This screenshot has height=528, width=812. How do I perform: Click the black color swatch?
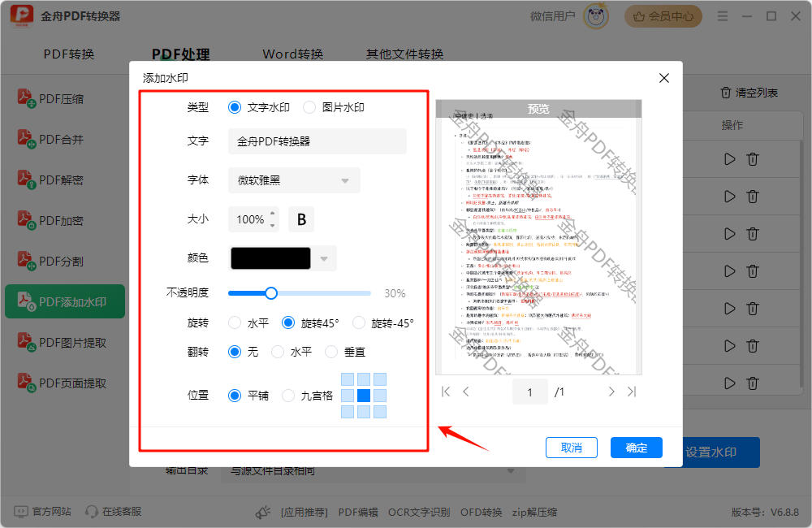click(x=270, y=258)
